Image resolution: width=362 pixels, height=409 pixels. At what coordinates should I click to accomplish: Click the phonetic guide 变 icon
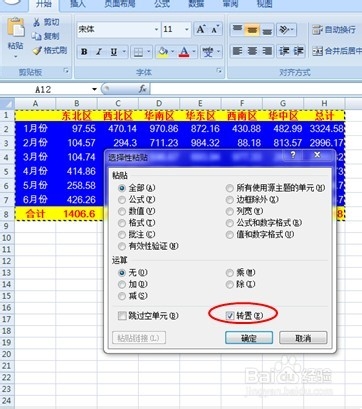click(208, 52)
